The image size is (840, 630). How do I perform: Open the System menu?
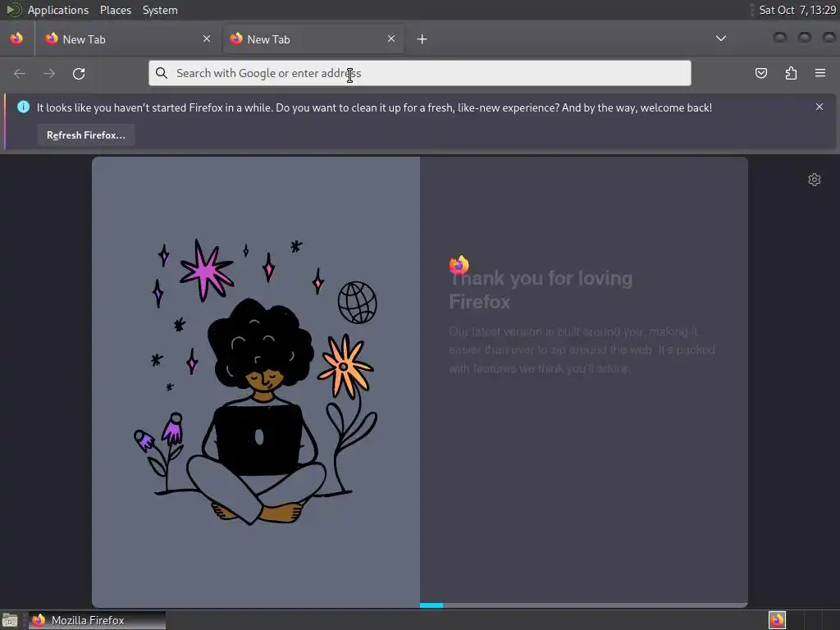pos(160,10)
